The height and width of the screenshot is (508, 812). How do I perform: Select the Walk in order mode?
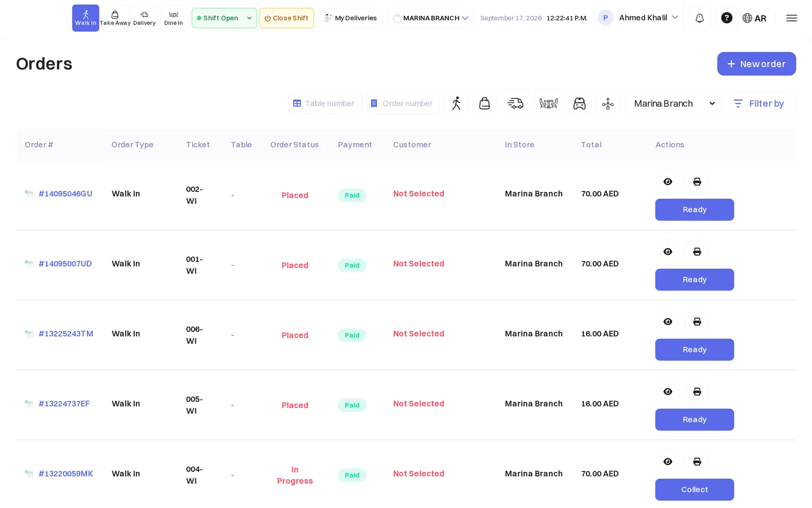click(85, 18)
